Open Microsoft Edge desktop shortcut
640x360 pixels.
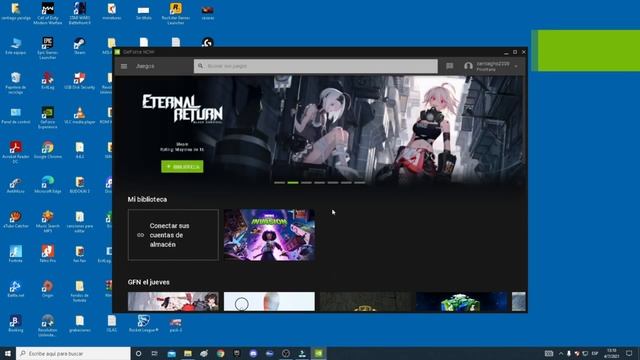[48, 185]
